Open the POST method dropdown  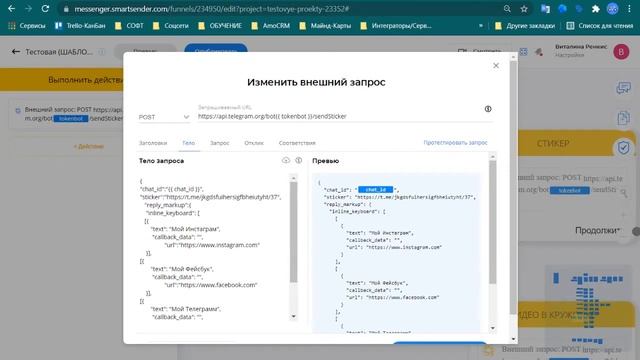164,117
